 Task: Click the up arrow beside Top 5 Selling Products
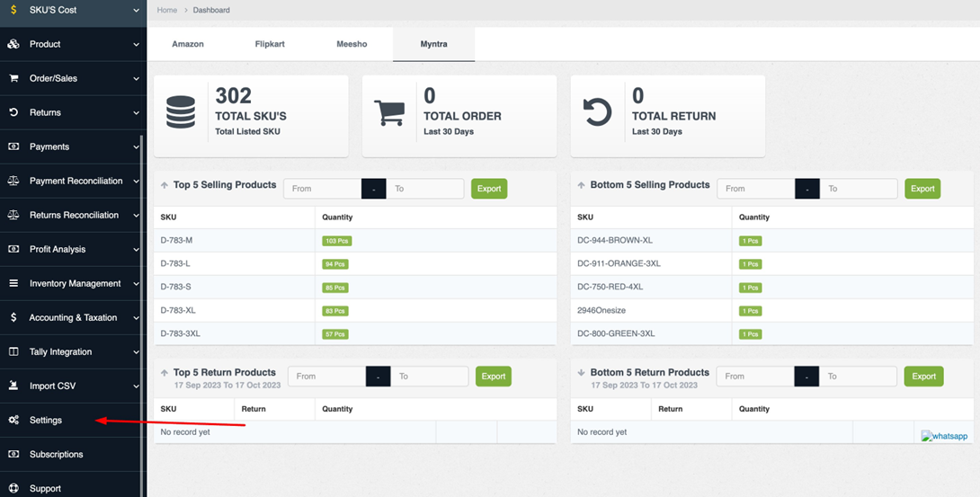coord(165,185)
